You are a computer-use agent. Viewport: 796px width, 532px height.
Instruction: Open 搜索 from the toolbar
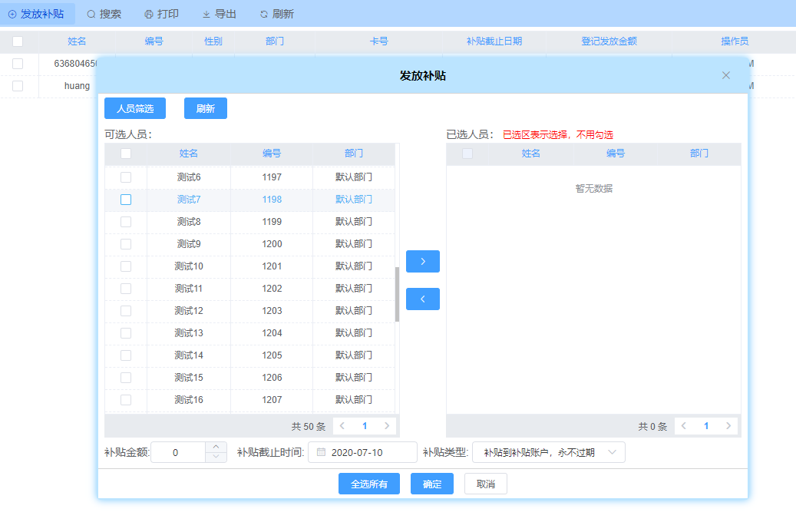[104, 14]
